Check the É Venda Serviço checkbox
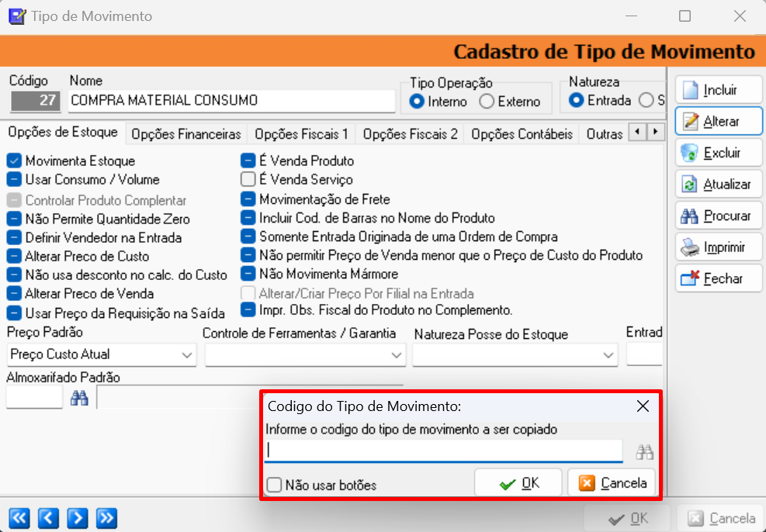766x532 pixels. point(248,180)
